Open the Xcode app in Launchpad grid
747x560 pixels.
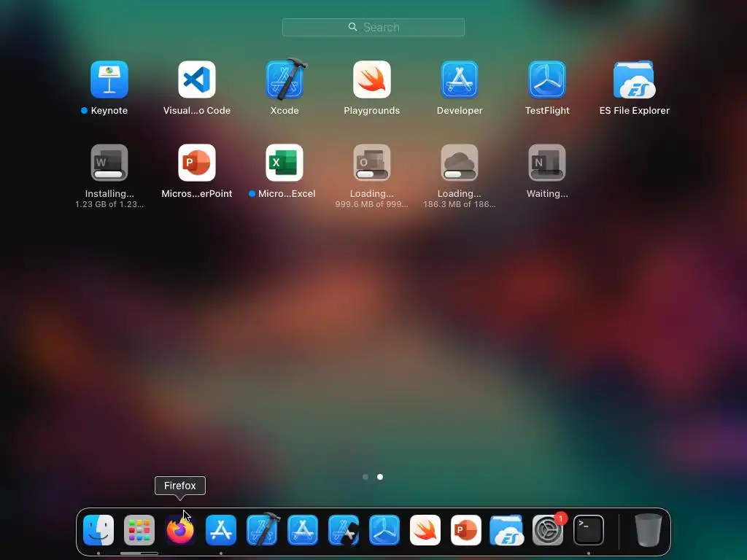coord(285,79)
